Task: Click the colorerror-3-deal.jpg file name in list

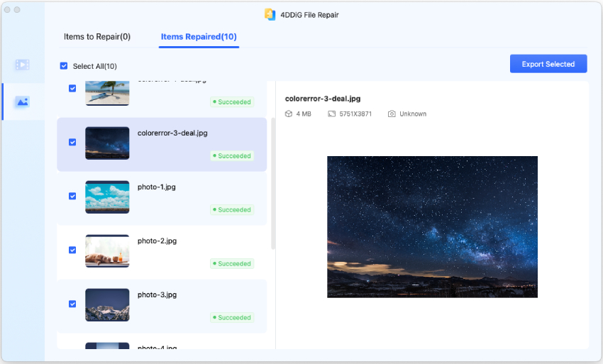Action: coord(172,133)
